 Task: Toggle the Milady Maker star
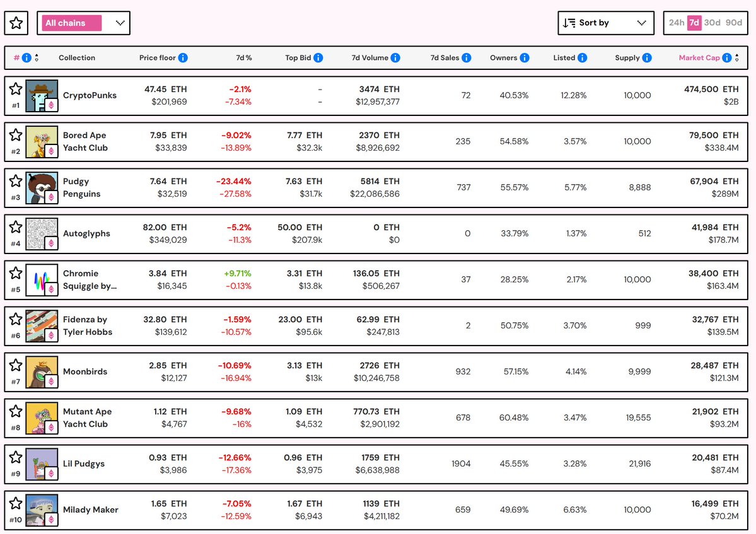click(x=16, y=502)
